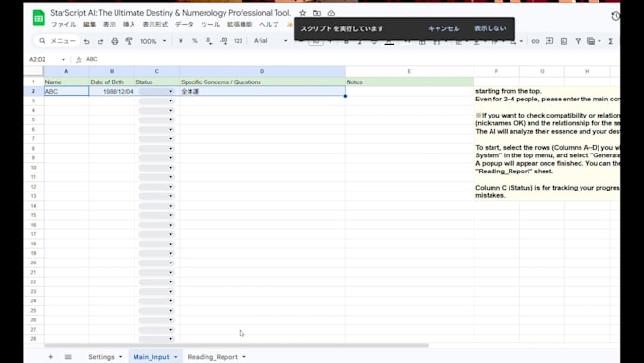Print the spreadsheet
The height and width of the screenshot is (363, 644).
tap(115, 41)
